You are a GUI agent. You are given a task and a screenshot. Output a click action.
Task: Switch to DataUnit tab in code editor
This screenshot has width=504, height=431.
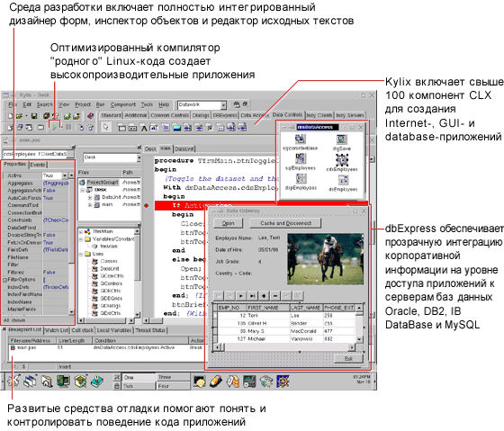point(184,149)
